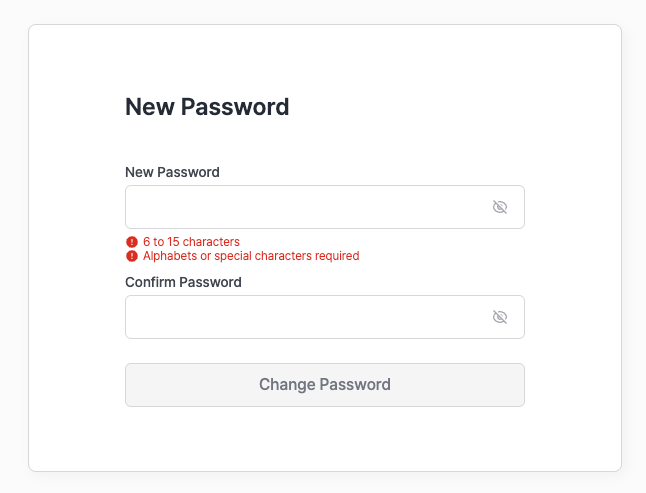Click empty card area below Change Password button
The width and height of the screenshot is (646, 493).
click(325, 439)
